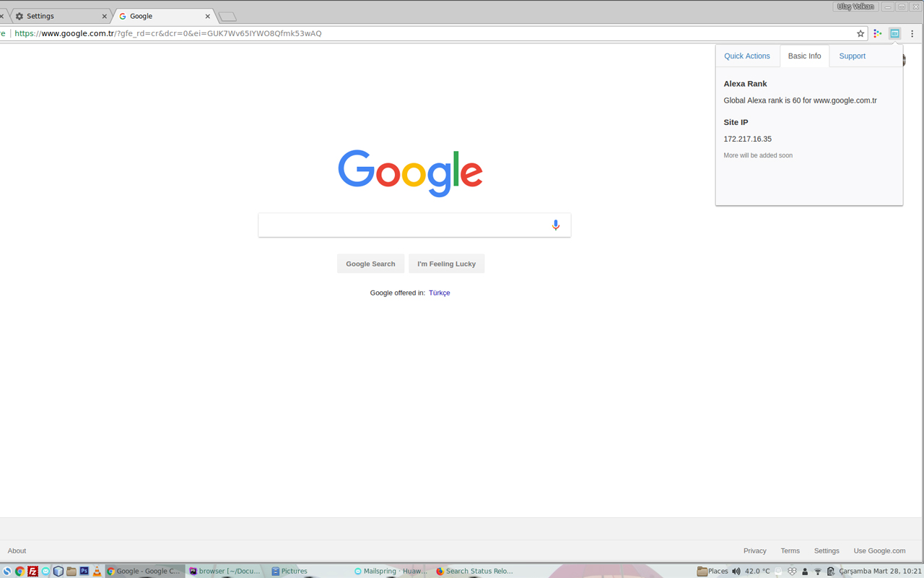Open Chrome launcher icon in the taskbar
This screenshot has height=578, width=924.
point(20,571)
